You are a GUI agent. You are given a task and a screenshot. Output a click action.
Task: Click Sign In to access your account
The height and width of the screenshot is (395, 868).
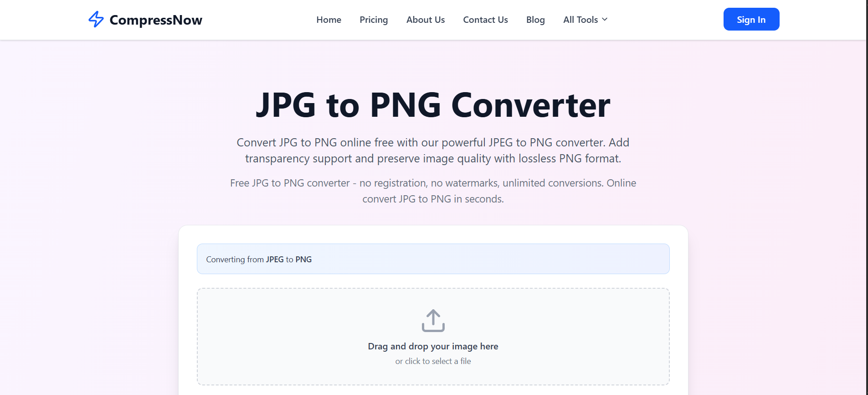[751, 19]
